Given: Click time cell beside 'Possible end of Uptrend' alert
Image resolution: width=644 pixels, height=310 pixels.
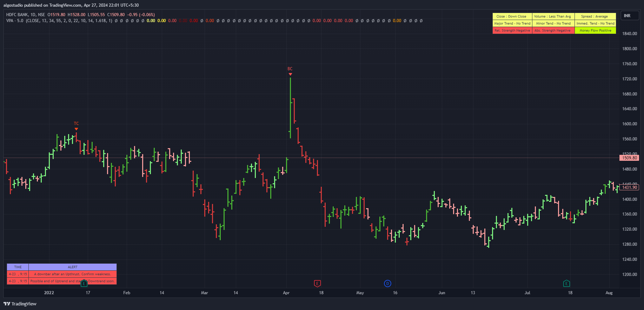Looking at the screenshot, I should coord(18,281).
